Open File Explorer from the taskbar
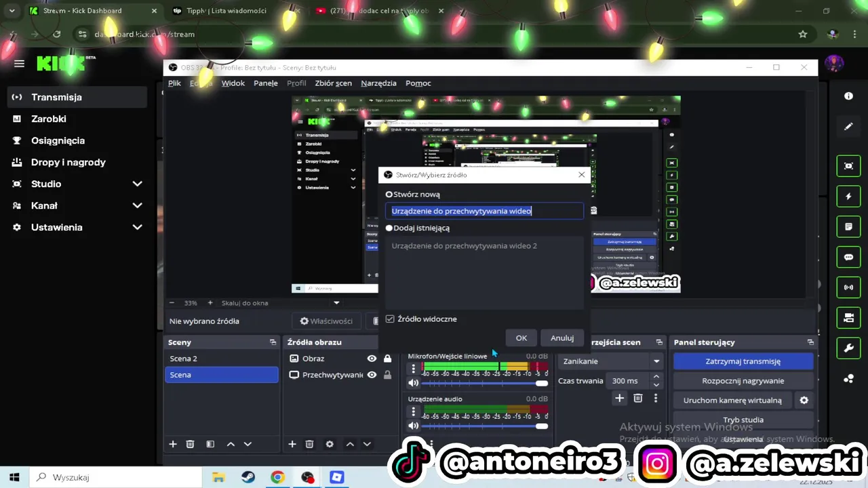This screenshot has height=488, width=868. click(x=218, y=477)
